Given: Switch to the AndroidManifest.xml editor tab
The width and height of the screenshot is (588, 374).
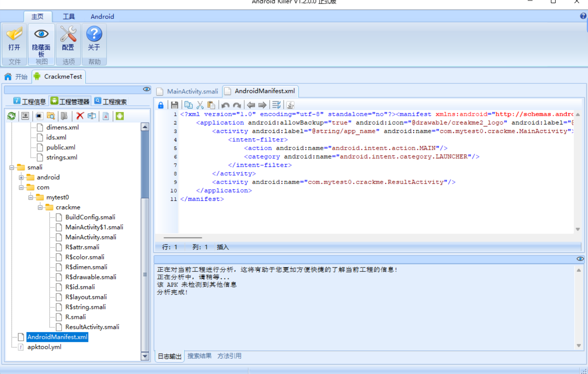Looking at the screenshot, I should 260,91.
